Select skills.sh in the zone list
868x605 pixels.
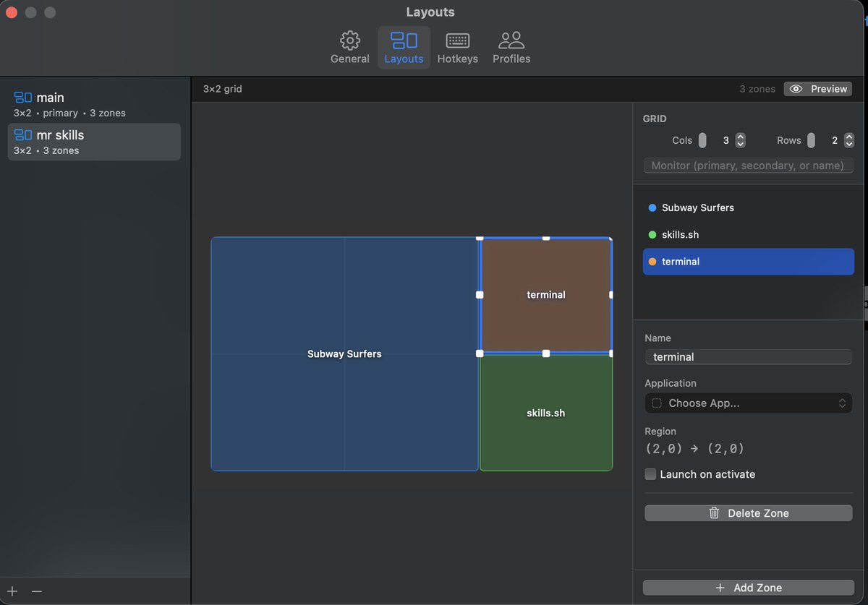click(748, 235)
